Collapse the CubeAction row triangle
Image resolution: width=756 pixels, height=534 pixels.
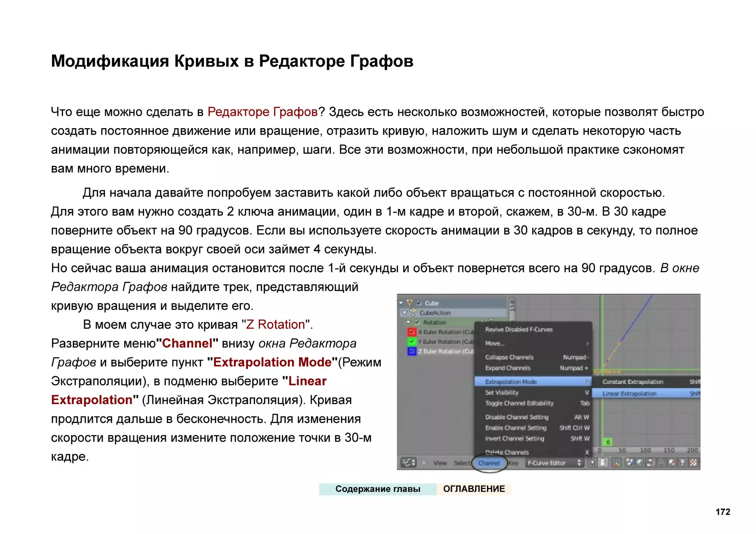404,313
